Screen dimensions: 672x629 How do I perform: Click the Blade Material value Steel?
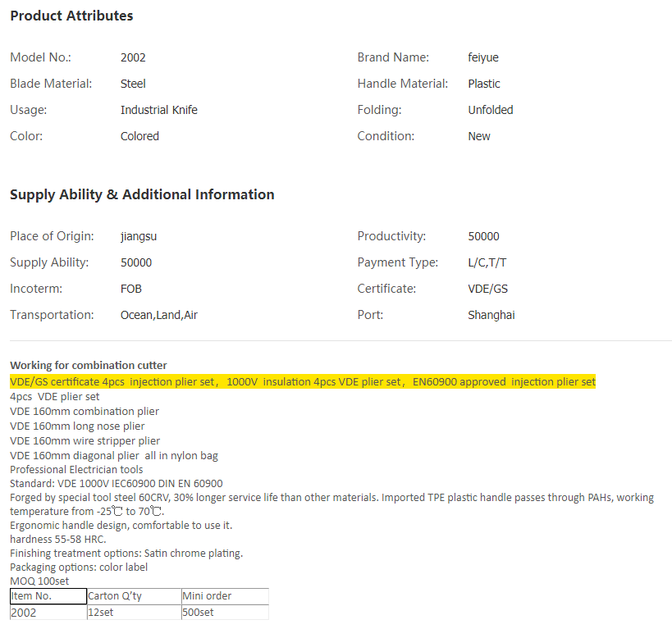[x=133, y=84]
